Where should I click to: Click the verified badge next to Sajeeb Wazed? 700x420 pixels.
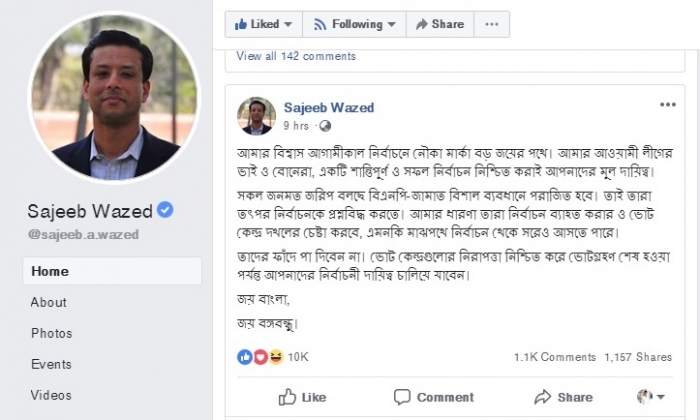click(167, 210)
